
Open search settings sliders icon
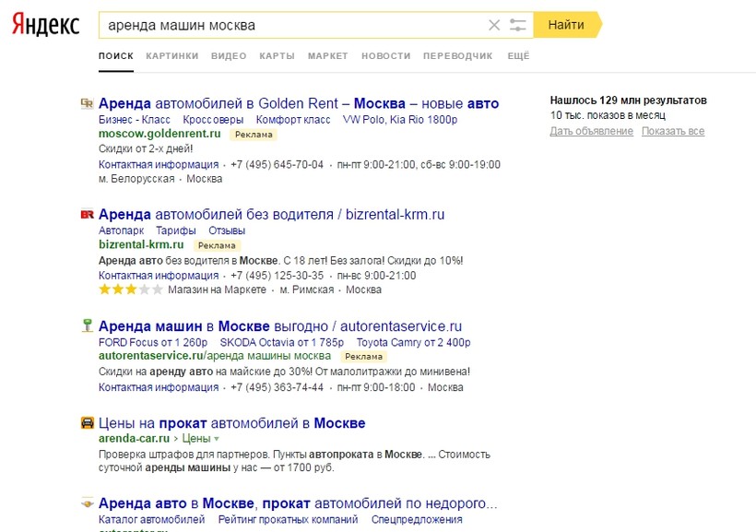click(517, 25)
